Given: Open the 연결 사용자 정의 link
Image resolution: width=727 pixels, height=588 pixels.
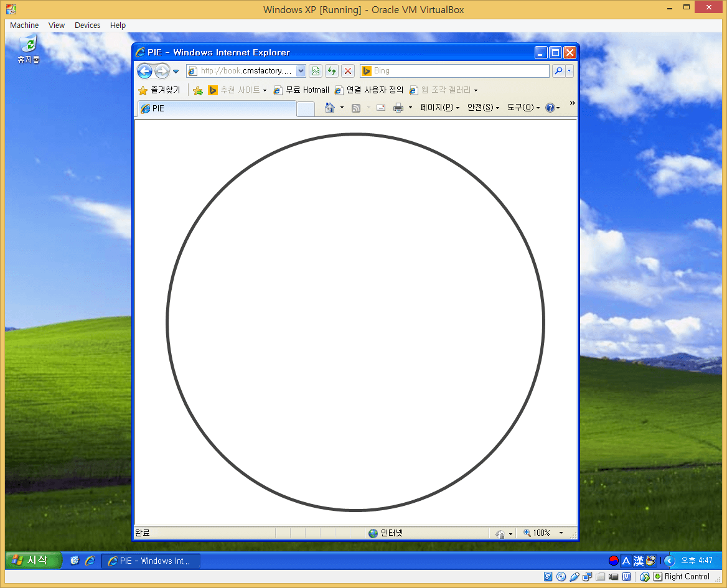Looking at the screenshot, I should pyautogui.click(x=369, y=90).
